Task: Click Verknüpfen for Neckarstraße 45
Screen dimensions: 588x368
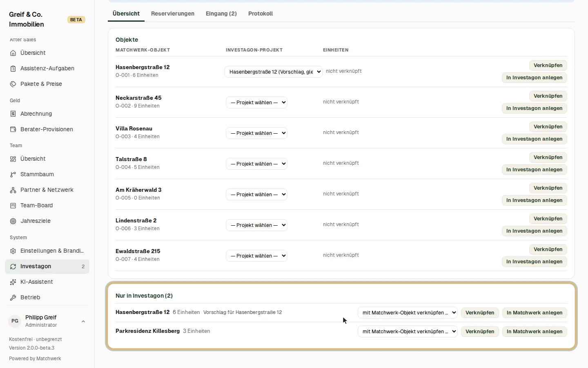Action: click(x=548, y=96)
